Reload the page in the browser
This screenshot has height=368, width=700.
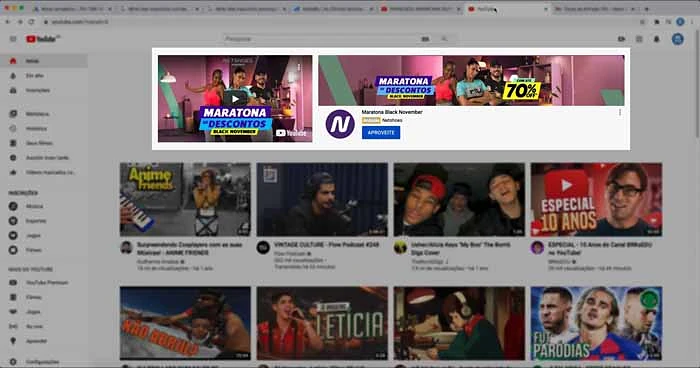32,21
